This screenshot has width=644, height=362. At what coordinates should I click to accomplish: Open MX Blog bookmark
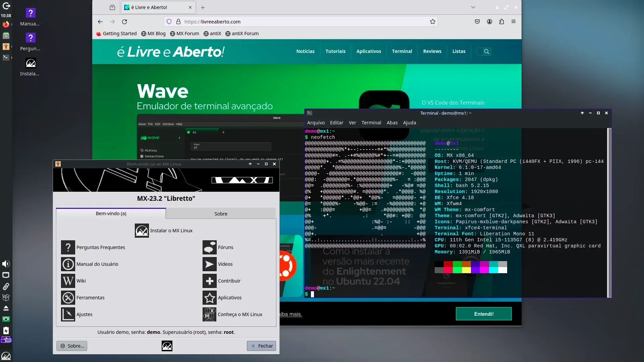click(153, 34)
